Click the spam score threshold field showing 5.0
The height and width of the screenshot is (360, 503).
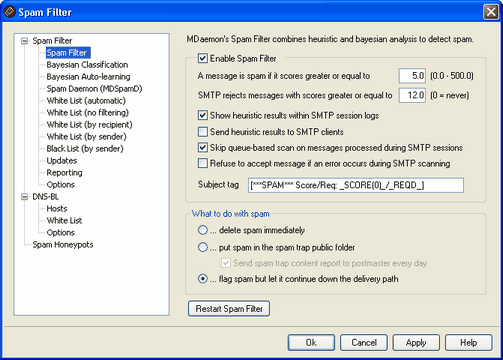[412, 76]
